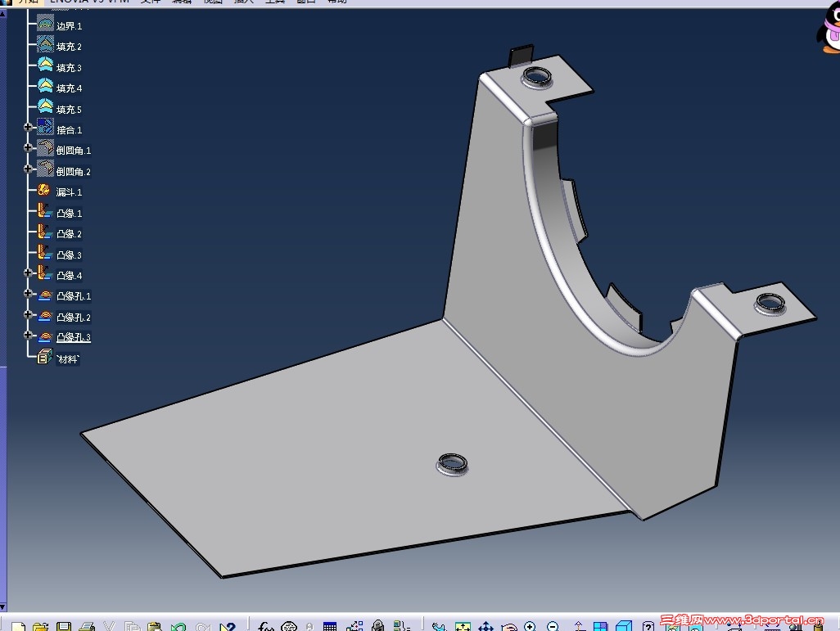Select the 漏斗.1 hopper feature icon
Viewport: 840px width, 631px height.
(44, 190)
